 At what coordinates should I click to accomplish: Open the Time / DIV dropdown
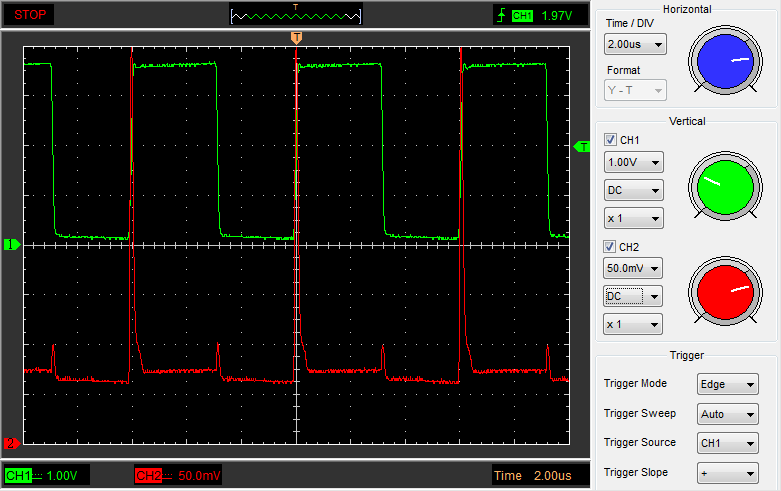point(635,45)
